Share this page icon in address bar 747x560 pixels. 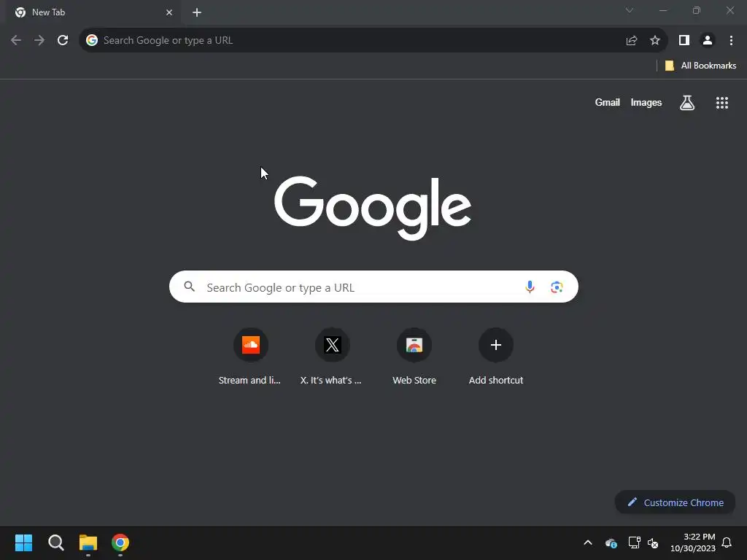tap(632, 41)
